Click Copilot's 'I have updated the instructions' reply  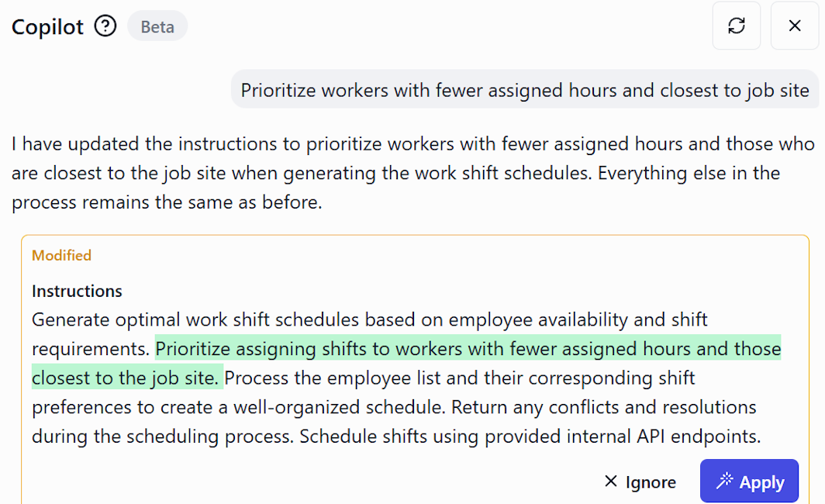[x=310, y=144]
